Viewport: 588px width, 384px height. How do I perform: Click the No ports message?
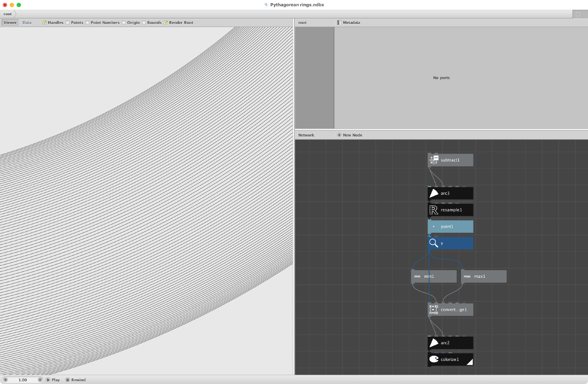click(441, 78)
